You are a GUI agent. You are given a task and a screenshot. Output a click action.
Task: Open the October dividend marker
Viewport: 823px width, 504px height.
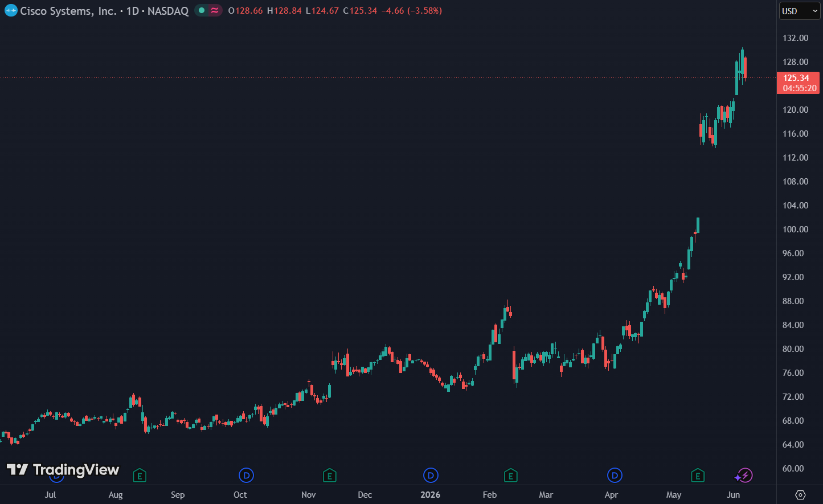[246, 475]
